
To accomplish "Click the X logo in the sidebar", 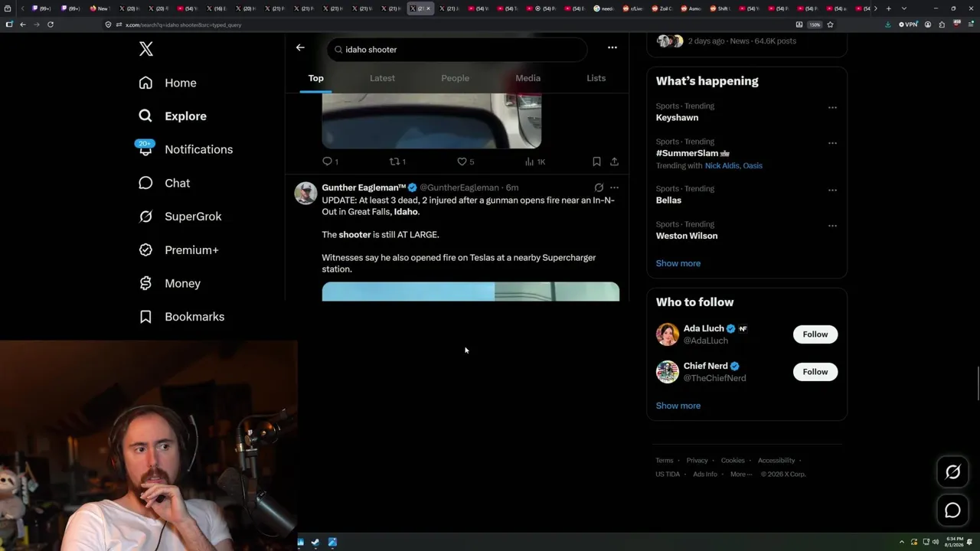I will tap(146, 50).
